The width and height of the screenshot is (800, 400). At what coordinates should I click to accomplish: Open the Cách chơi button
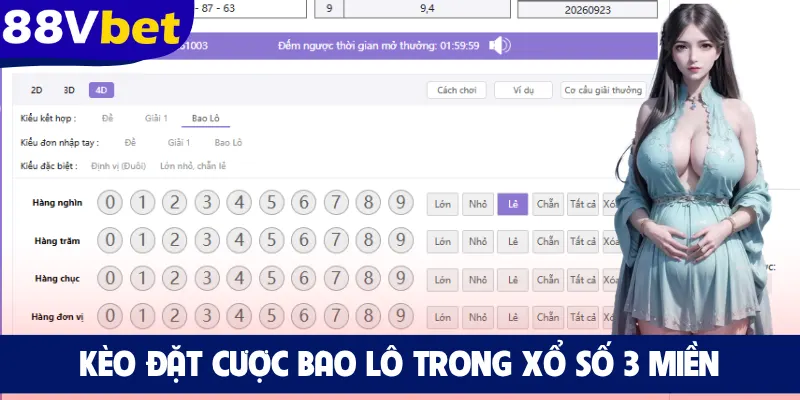457,90
